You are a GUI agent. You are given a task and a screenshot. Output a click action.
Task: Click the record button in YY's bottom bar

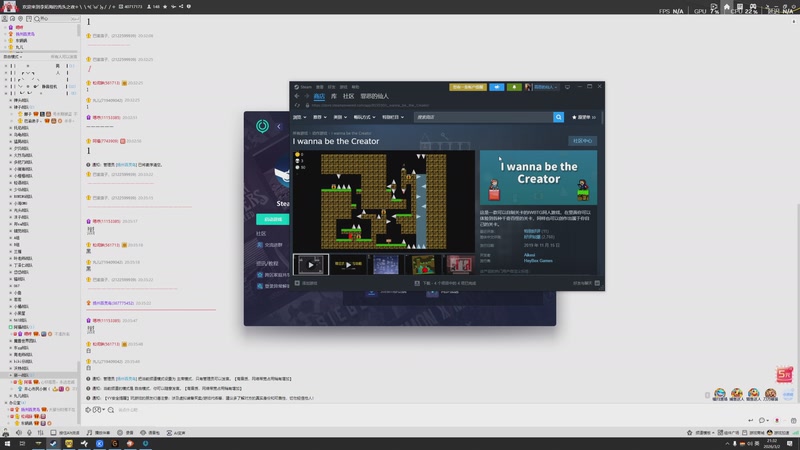126,433
